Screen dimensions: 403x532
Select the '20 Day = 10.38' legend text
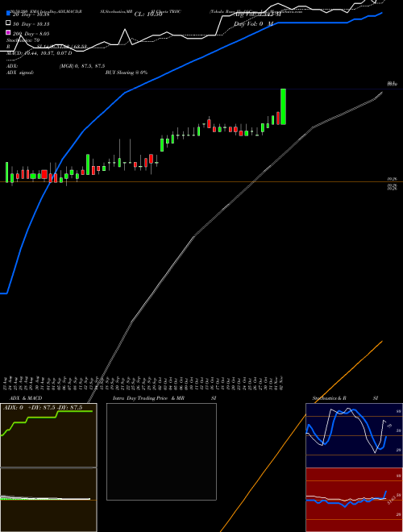pos(31,15)
